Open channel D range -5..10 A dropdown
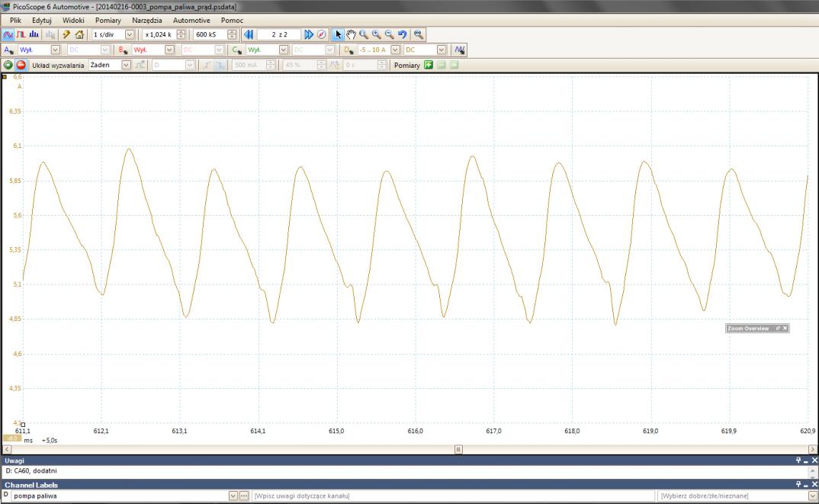 tap(395, 50)
